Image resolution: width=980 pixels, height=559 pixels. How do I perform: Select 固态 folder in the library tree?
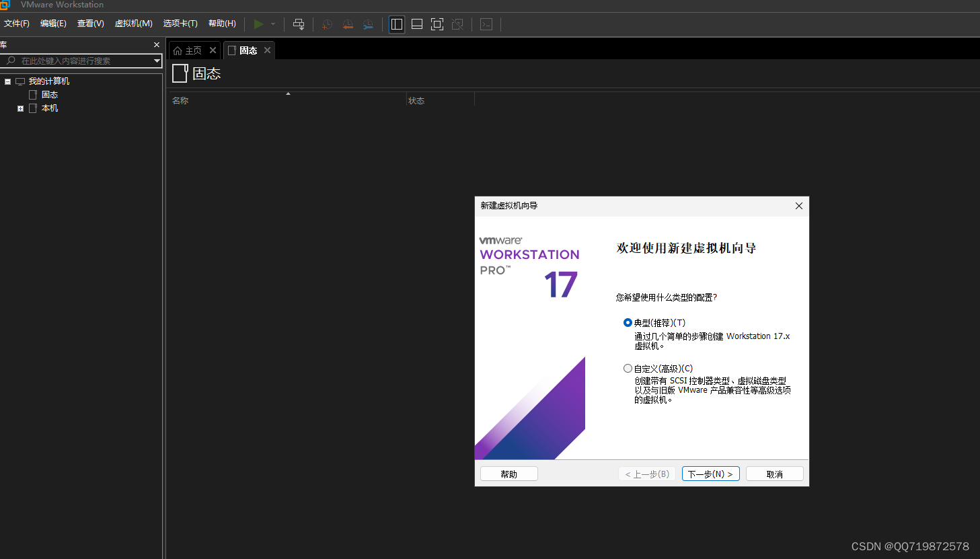pos(50,95)
